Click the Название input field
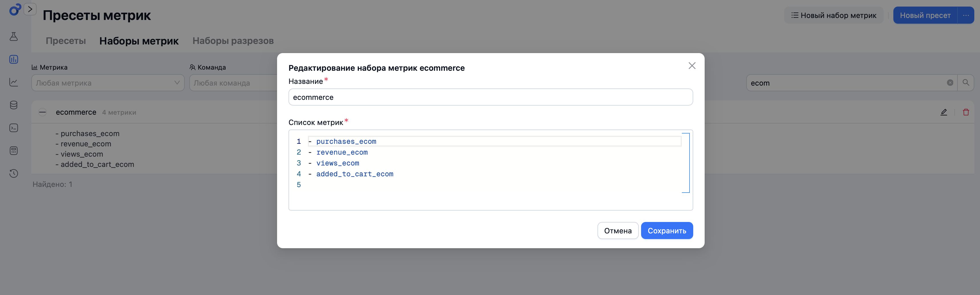The image size is (980, 295). 491,97
